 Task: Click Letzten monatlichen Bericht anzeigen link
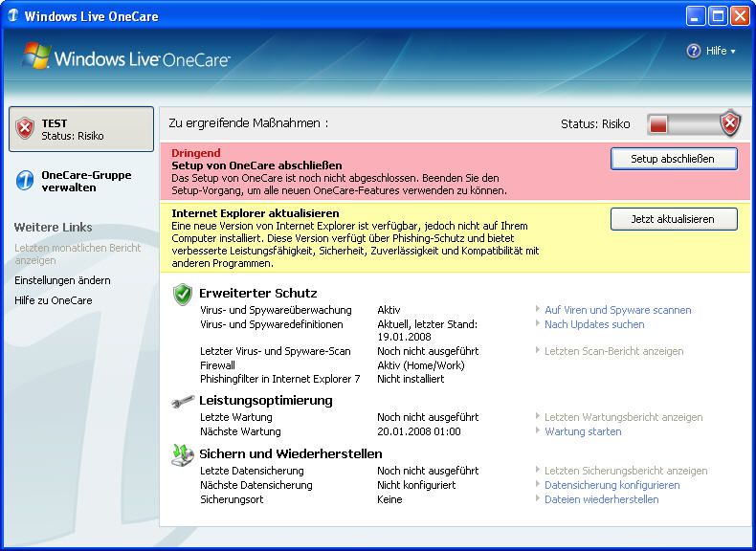[78, 254]
